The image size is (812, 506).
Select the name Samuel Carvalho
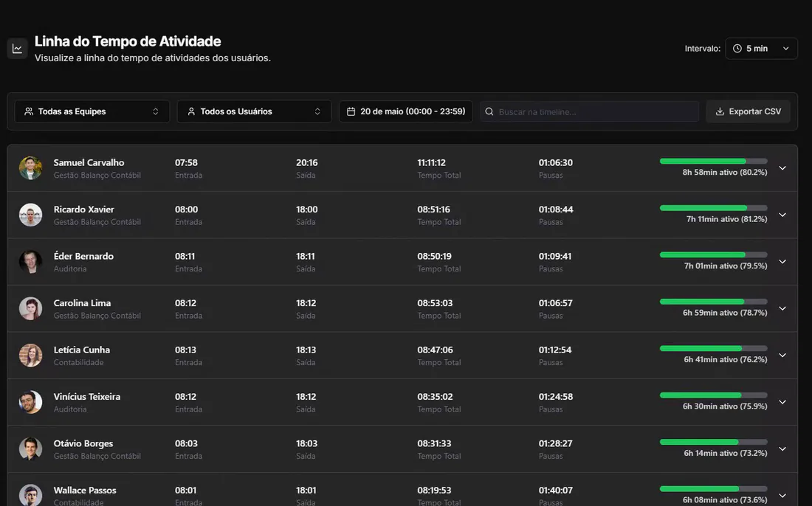pos(89,162)
